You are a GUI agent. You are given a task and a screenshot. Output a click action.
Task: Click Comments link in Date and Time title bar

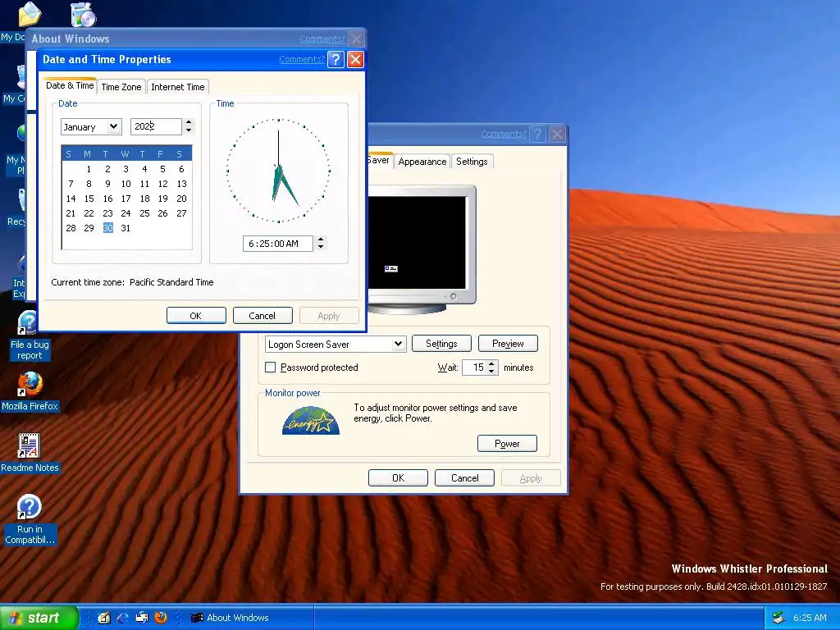click(x=302, y=59)
